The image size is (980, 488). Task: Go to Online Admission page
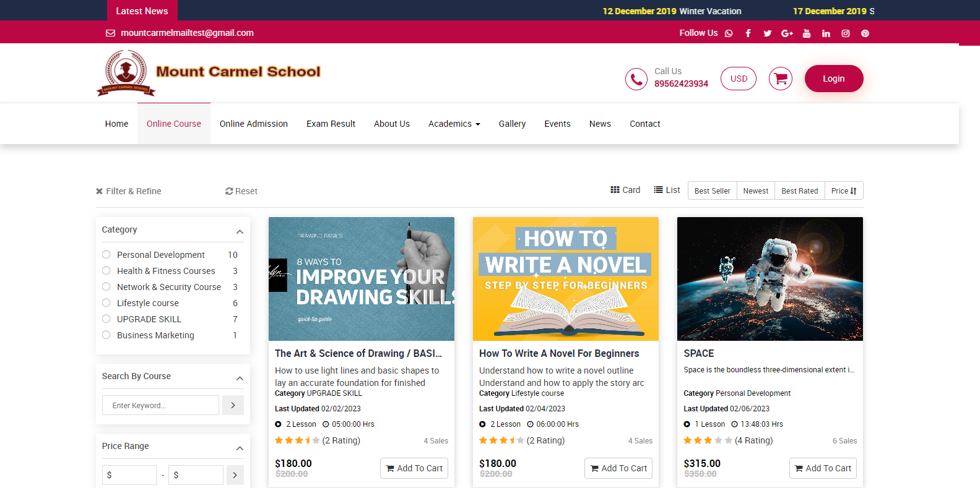253,124
